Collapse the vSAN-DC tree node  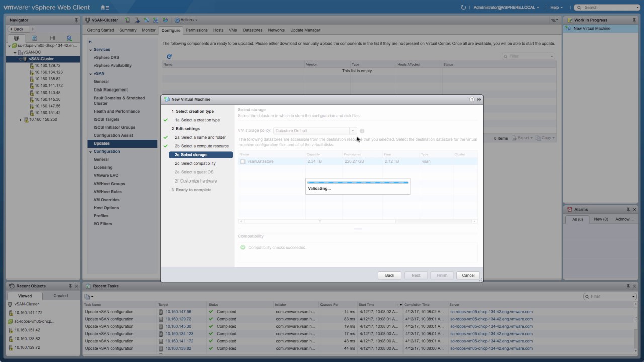(15, 52)
